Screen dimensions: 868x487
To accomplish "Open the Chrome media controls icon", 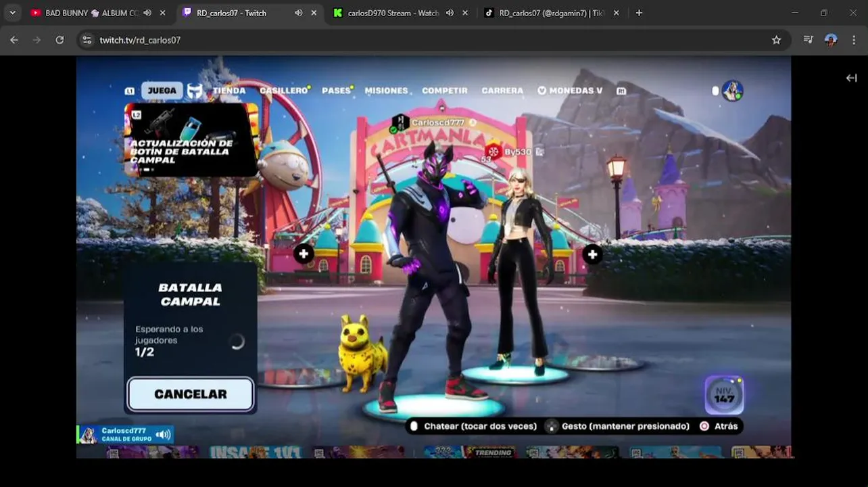I will [x=808, y=40].
